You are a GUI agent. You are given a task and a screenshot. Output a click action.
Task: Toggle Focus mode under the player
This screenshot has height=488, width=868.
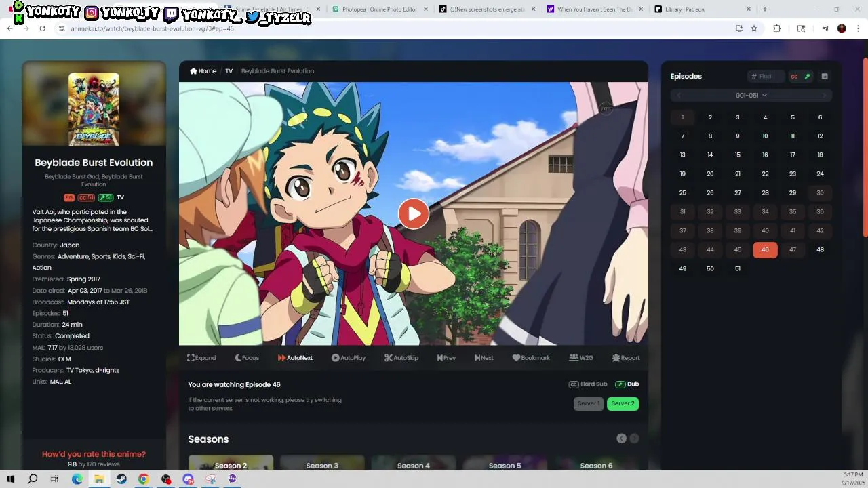(x=247, y=358)
